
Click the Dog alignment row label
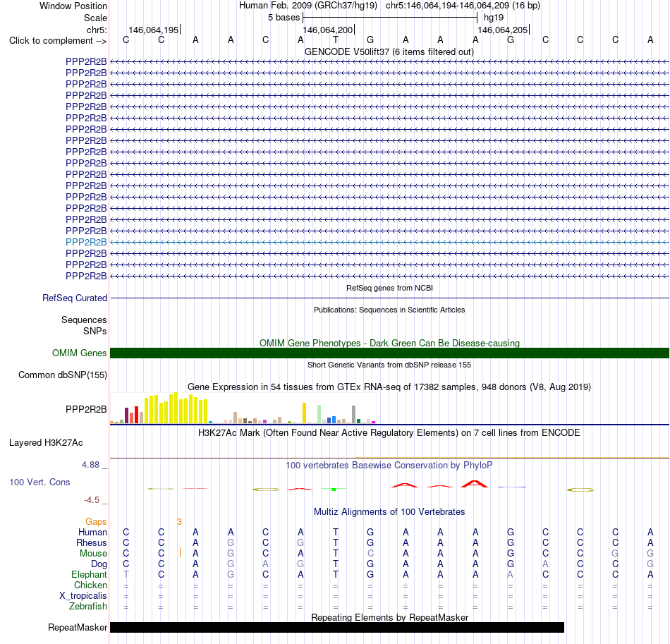tap(99, 564)
